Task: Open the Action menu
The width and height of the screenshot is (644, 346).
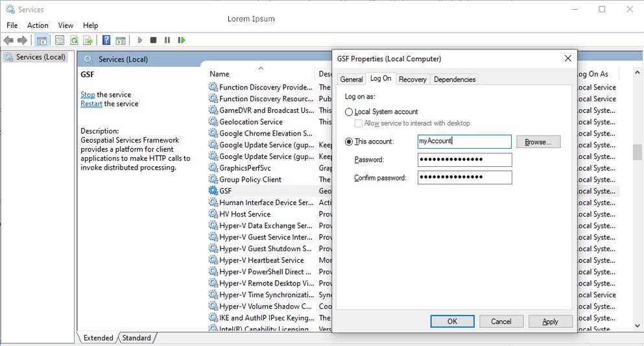Action: (38, 25)
